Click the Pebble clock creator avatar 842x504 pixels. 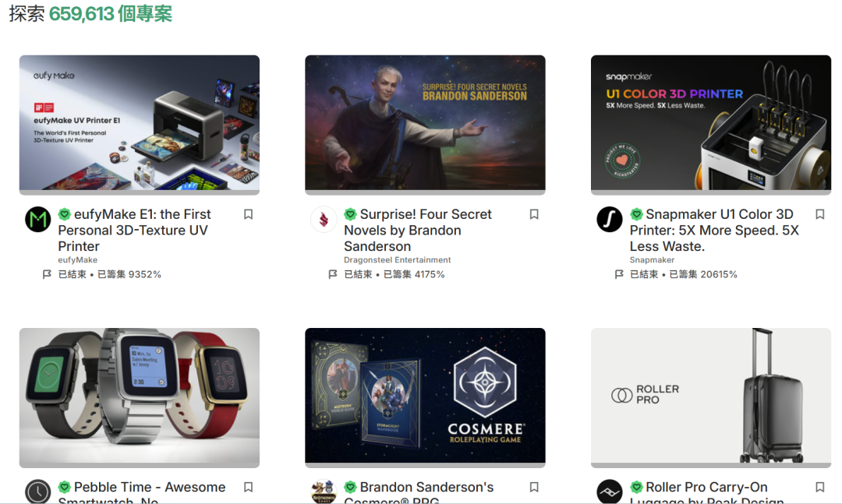38,491
